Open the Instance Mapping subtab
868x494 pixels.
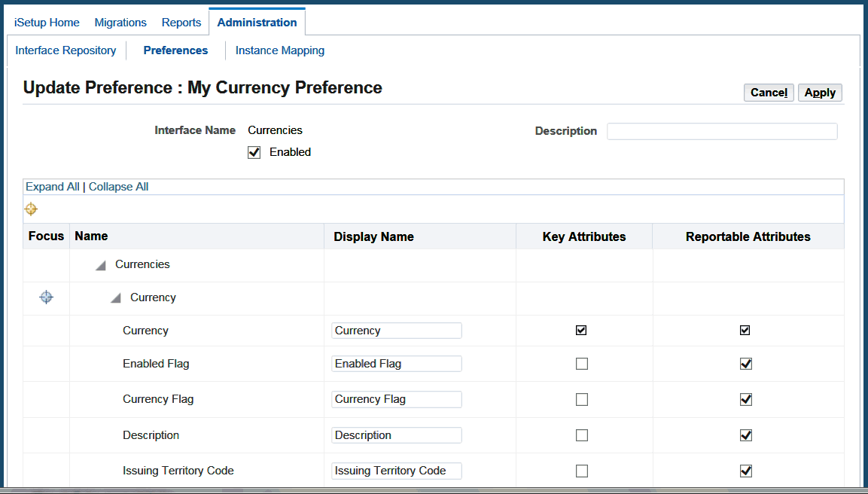pos(280,50)
